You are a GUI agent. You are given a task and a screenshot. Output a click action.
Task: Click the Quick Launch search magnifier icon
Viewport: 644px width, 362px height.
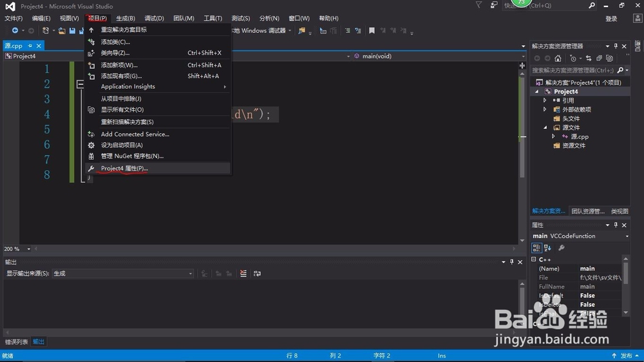pyautogui.click(x=591, y=5)
